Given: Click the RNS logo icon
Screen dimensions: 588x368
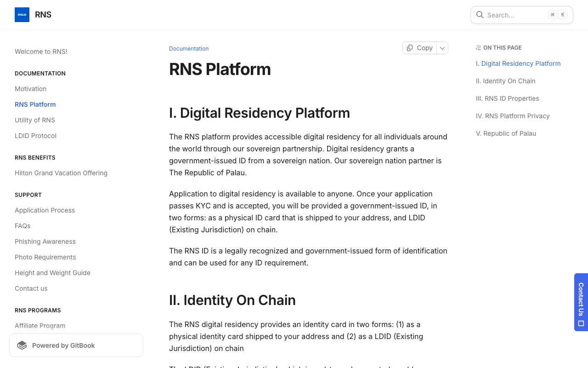Looking at the screenshot, I should [x=22, y=15].
